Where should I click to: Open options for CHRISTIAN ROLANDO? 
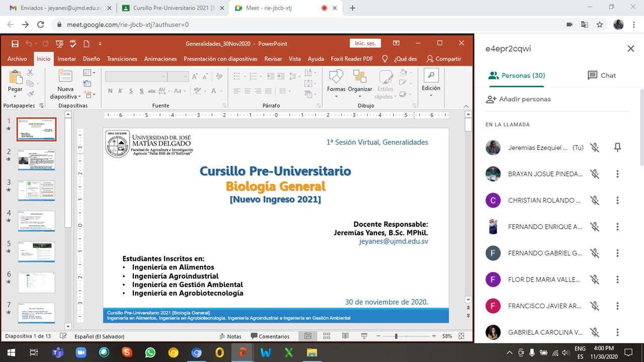pyautogui.click(x=617, y=200)
